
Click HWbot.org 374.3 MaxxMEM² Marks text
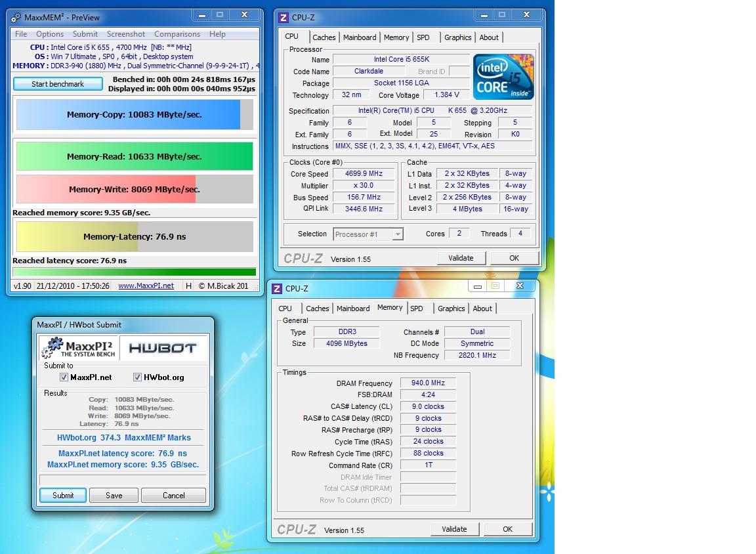[124, 438]
